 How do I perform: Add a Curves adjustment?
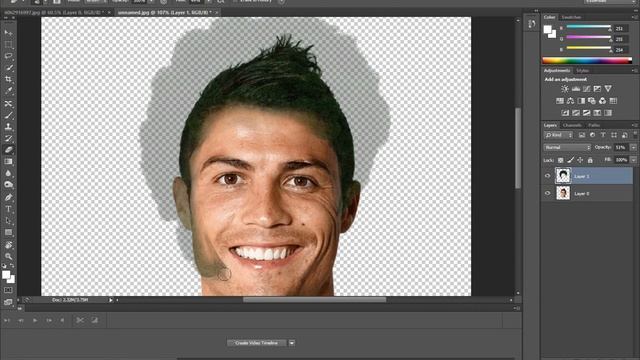[587, 89]
